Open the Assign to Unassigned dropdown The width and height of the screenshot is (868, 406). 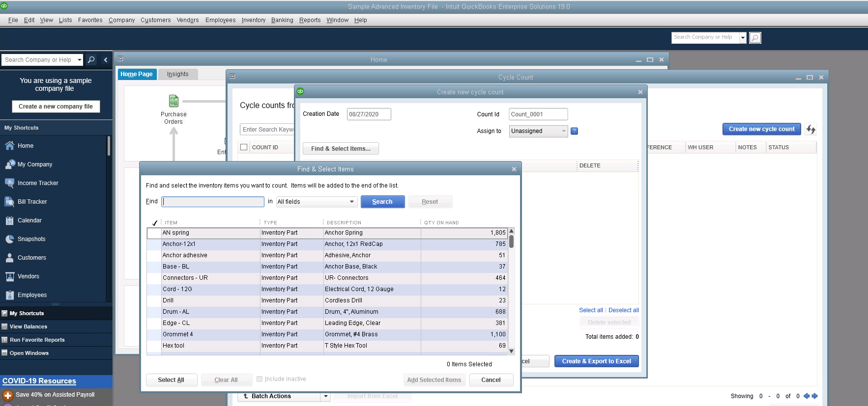pyautogui.click(x=538, y=131)
